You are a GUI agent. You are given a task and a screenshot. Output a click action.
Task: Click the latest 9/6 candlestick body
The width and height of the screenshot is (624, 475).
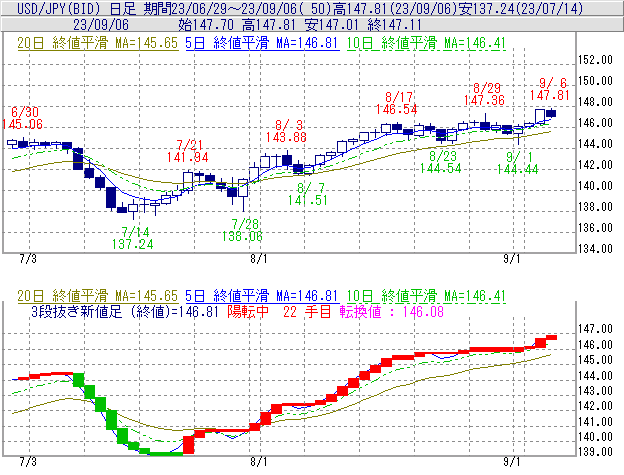tap(551, 113)
